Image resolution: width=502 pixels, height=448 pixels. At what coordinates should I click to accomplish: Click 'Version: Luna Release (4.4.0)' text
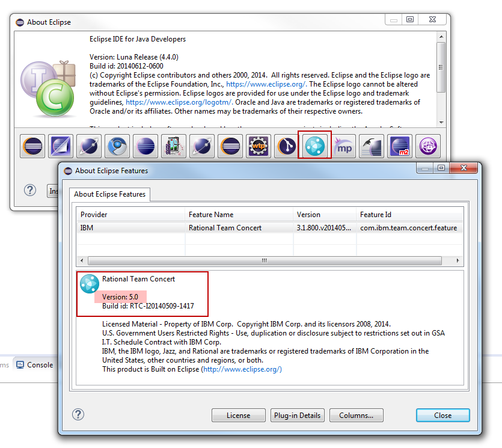pos(134,57)
